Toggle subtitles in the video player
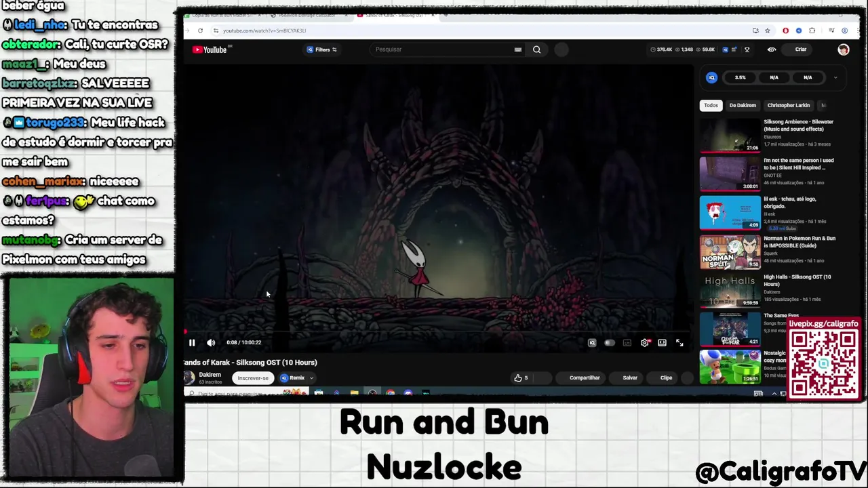Screen dimensions: 868x488 [627, 343]
